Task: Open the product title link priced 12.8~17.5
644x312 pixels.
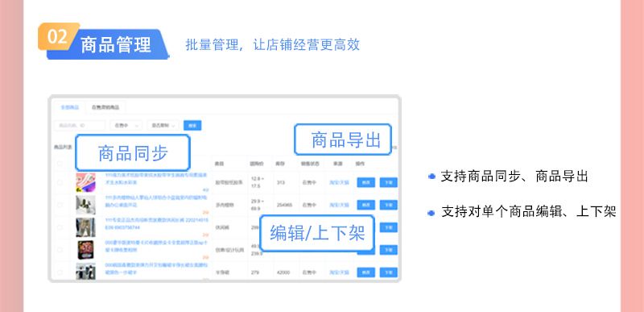Action: [156, 179]
